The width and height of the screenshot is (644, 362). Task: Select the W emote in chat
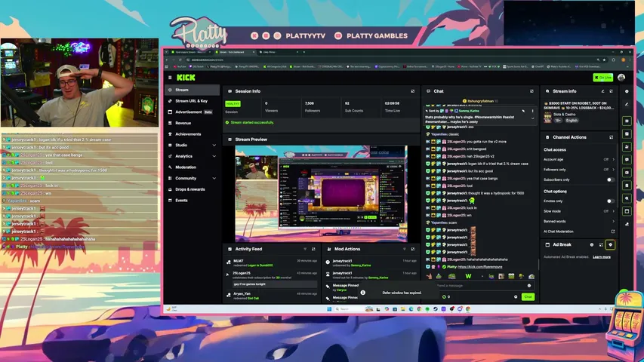(x=468, y=276)
